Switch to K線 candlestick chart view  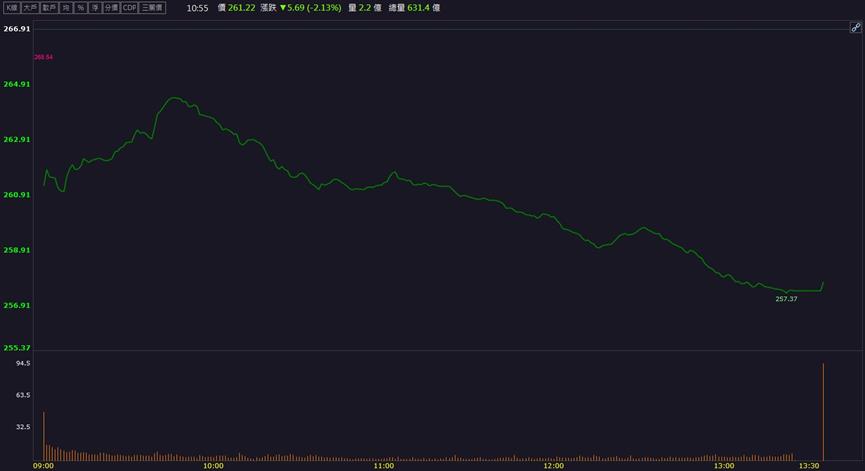tap(11, 8)
